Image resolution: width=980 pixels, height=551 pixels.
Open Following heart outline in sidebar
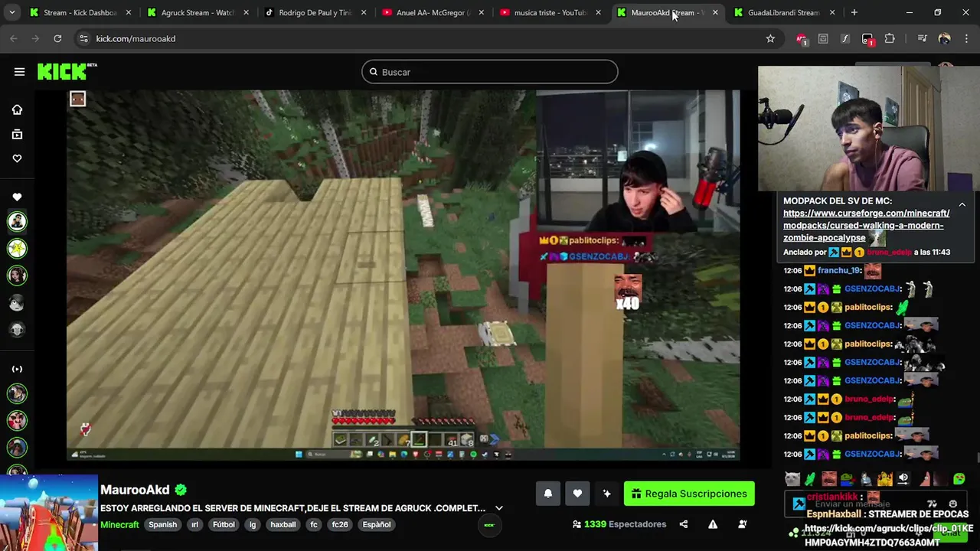pyautogui.click(x=17, y=158)
